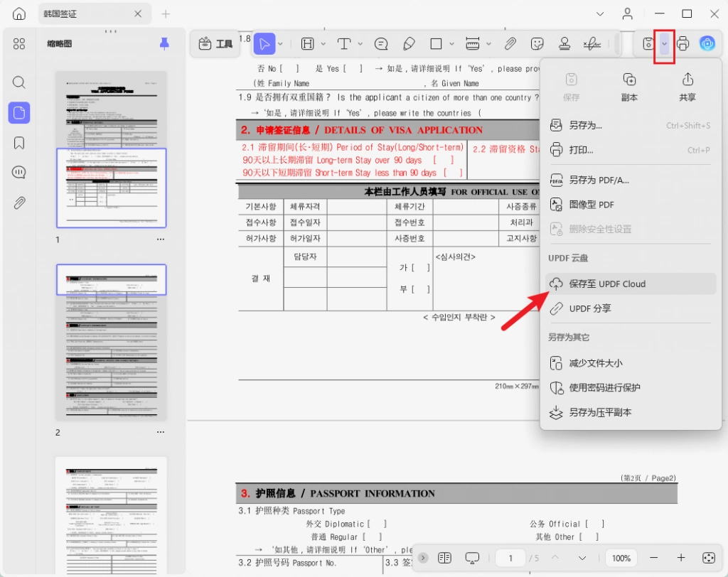
Task: Select the pencil drawing tool
Action: click(x=409, y=44)
